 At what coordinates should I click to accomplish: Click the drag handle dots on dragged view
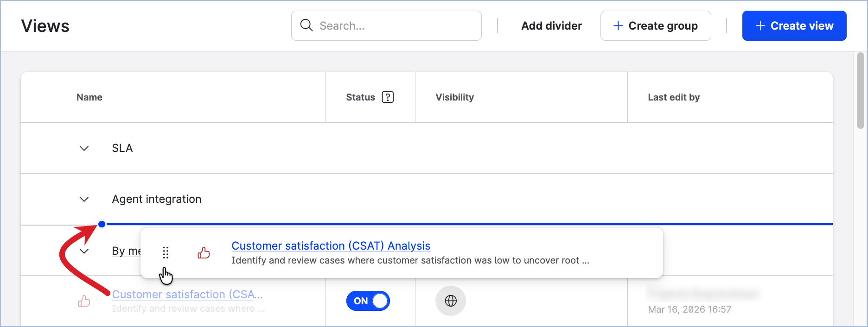tap(166, 252)
